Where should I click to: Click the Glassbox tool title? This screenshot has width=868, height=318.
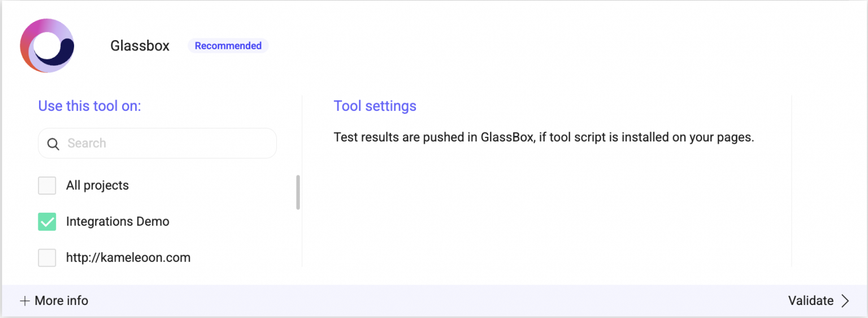tap(140, 46)
